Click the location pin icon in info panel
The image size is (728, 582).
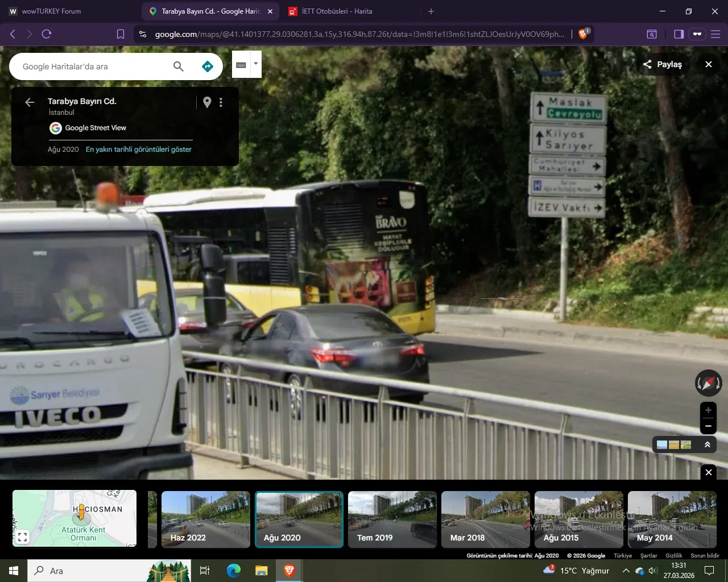pos(207,102)
